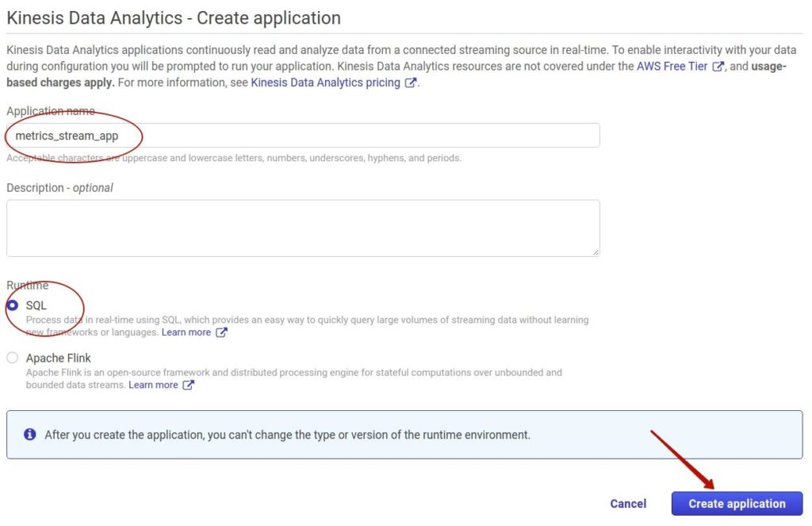
Task: Click the Application name input field
Action: click(x=303, y=135)
